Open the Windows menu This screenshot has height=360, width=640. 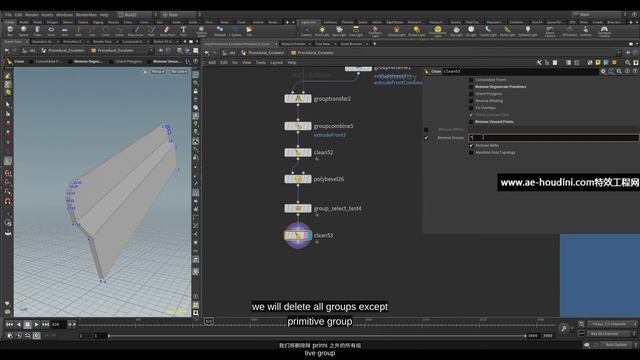click(64, 15)
